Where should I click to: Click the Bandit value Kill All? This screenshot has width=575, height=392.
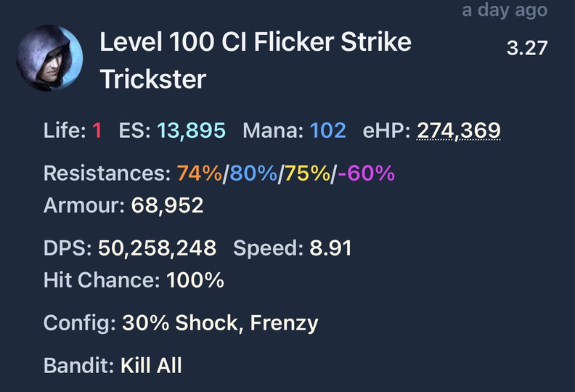point(151,364)
